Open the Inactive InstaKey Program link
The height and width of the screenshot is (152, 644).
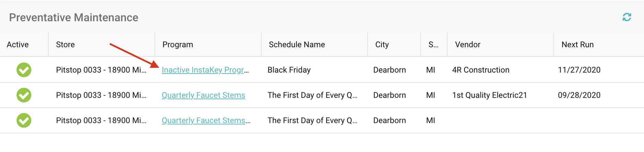pyautogui.click(x=205, y=70)
